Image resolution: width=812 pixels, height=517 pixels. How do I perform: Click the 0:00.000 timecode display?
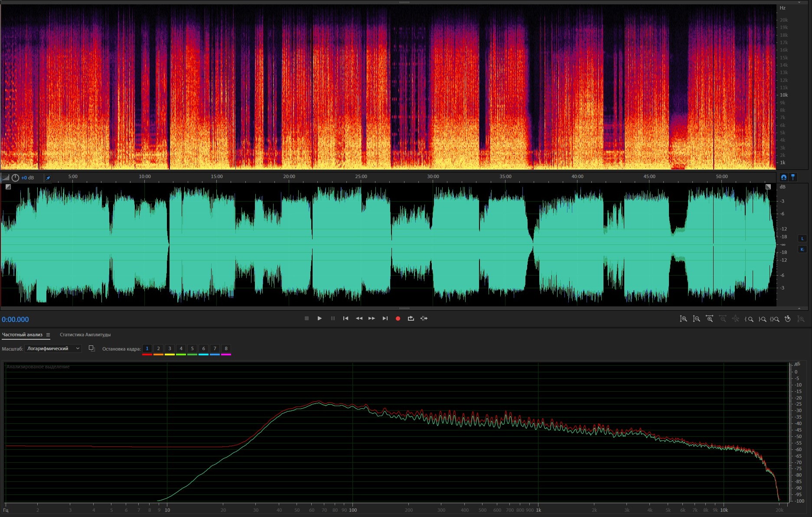click(15, 319)
